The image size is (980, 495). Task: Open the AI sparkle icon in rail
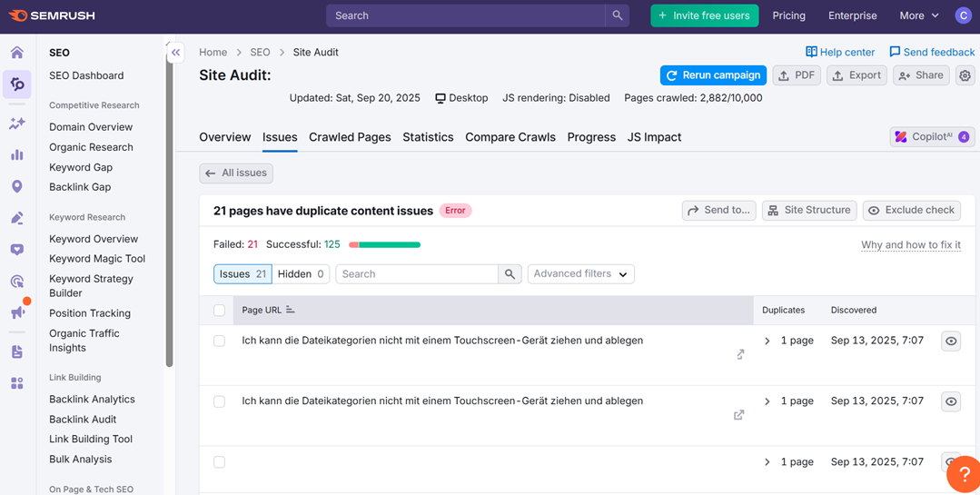(x=17, y=124)
